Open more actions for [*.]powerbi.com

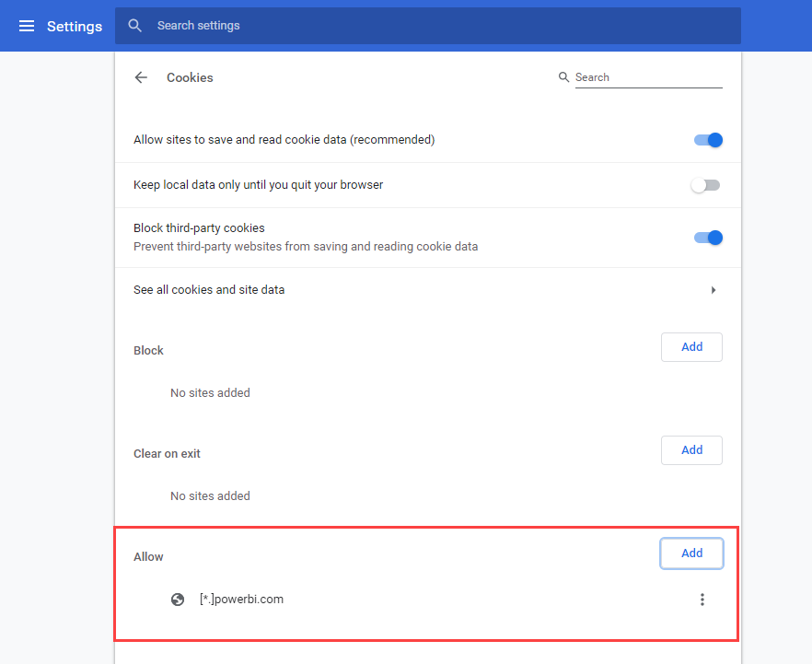702,599
